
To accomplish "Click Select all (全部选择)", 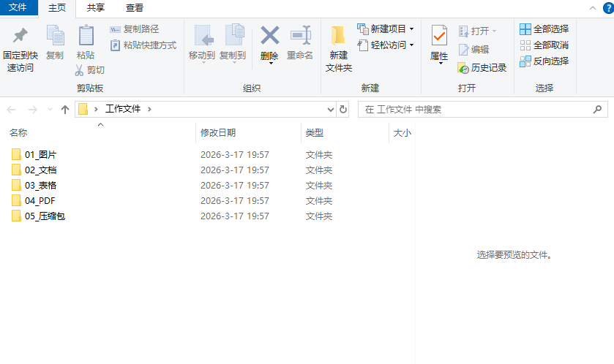I will point(544,29).
